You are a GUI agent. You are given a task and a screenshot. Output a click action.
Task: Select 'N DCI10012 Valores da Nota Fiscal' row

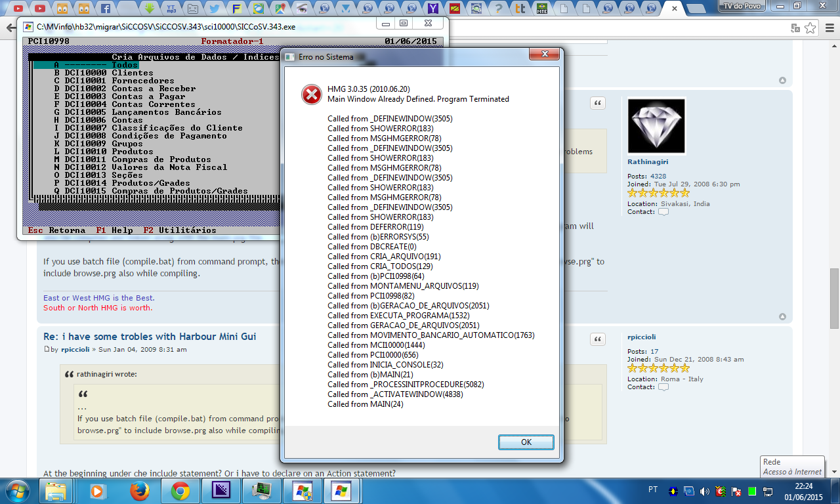click(140, 167)
